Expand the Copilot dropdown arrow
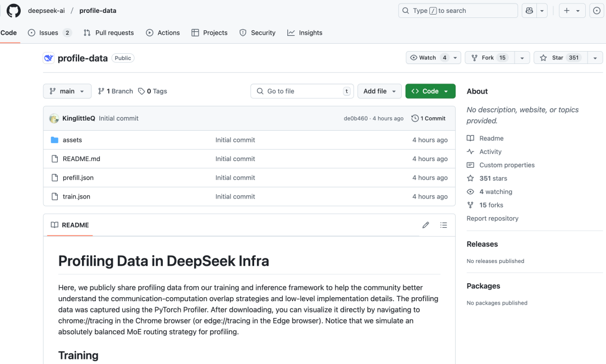 (542, 11)
